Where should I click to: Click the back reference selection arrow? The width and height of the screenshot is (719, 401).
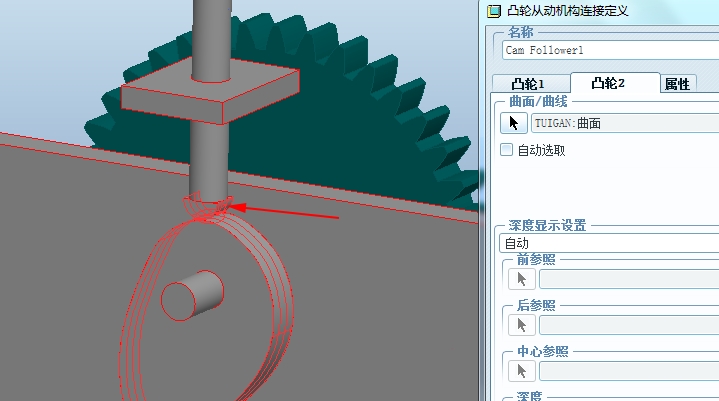[x=522, y=325]
